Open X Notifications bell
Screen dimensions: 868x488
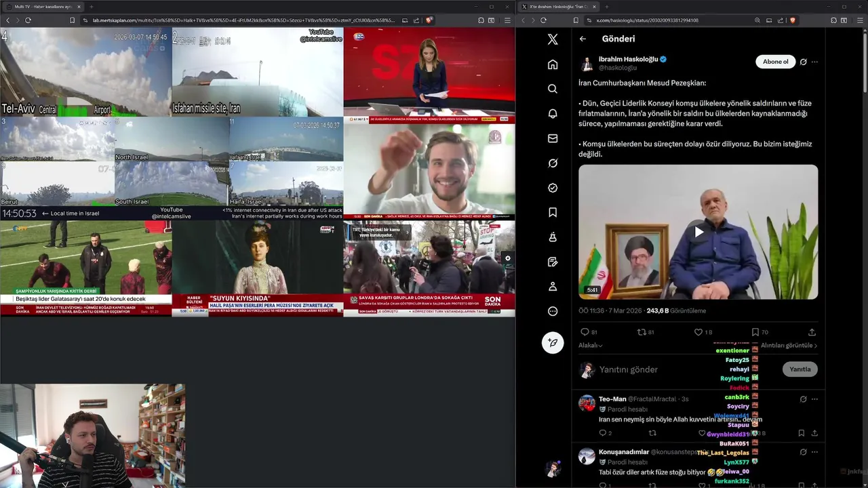click(553, 114)
